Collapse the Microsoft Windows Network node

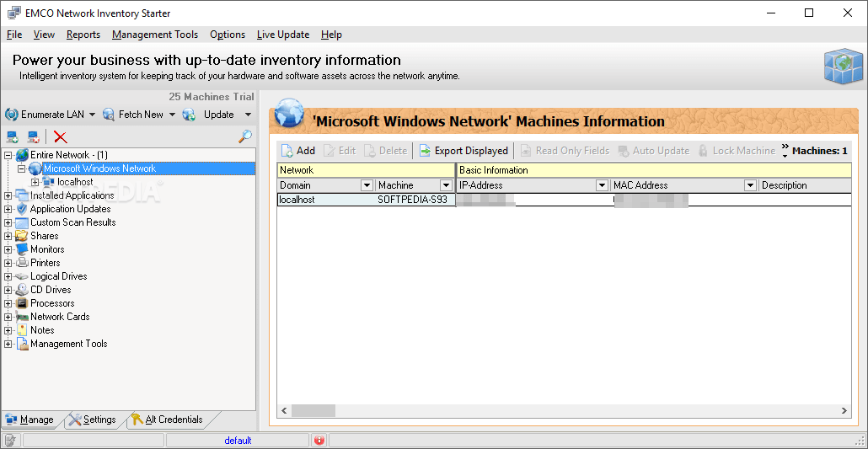22,168
